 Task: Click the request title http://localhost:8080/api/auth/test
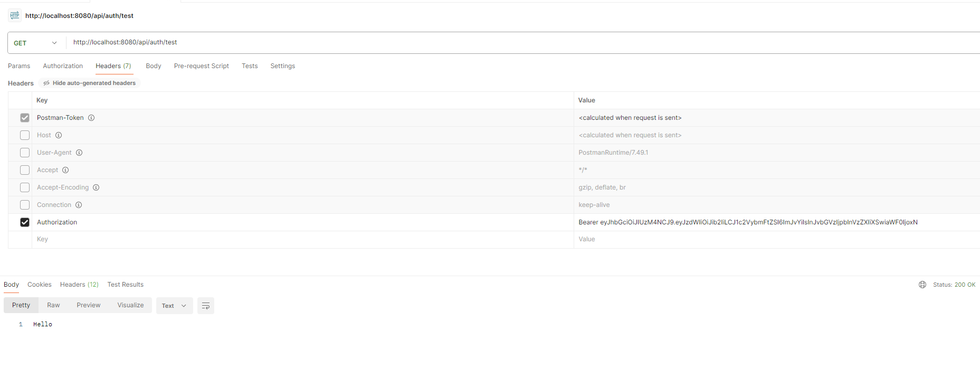79,16
